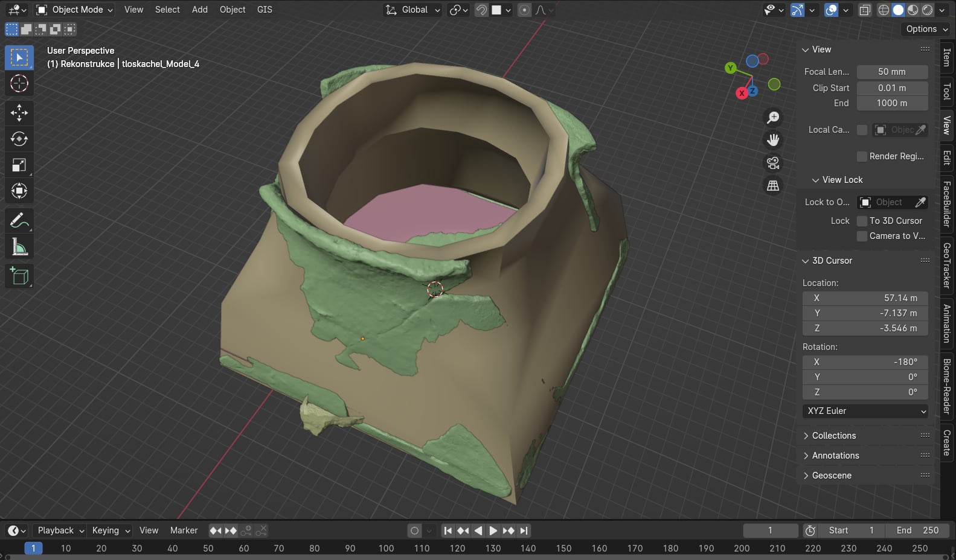Viewport: 956px width, 560px height.
Task: Pick the Measure tool
Action: point(19,247)
